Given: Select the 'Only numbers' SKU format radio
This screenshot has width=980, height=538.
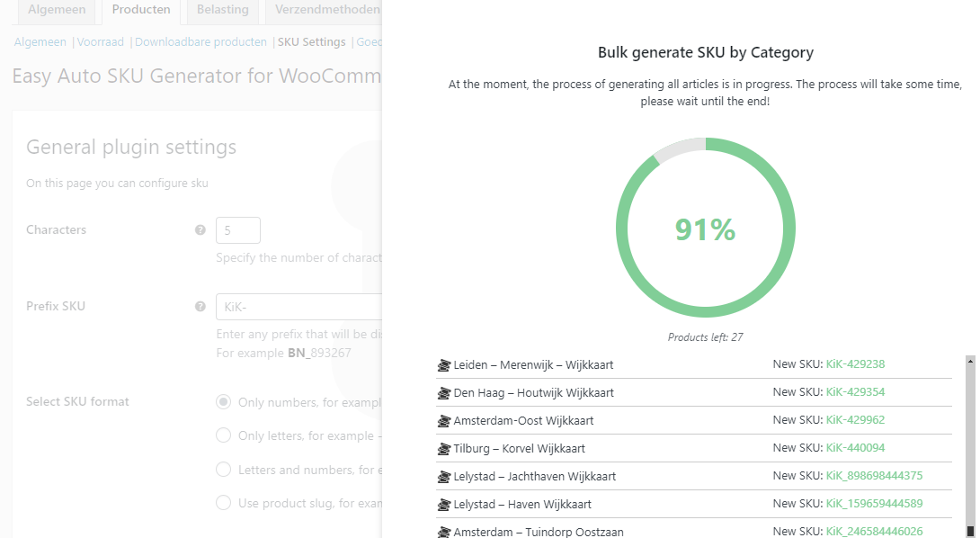Looking at the screenshot, I should click(x=223, y=401).
